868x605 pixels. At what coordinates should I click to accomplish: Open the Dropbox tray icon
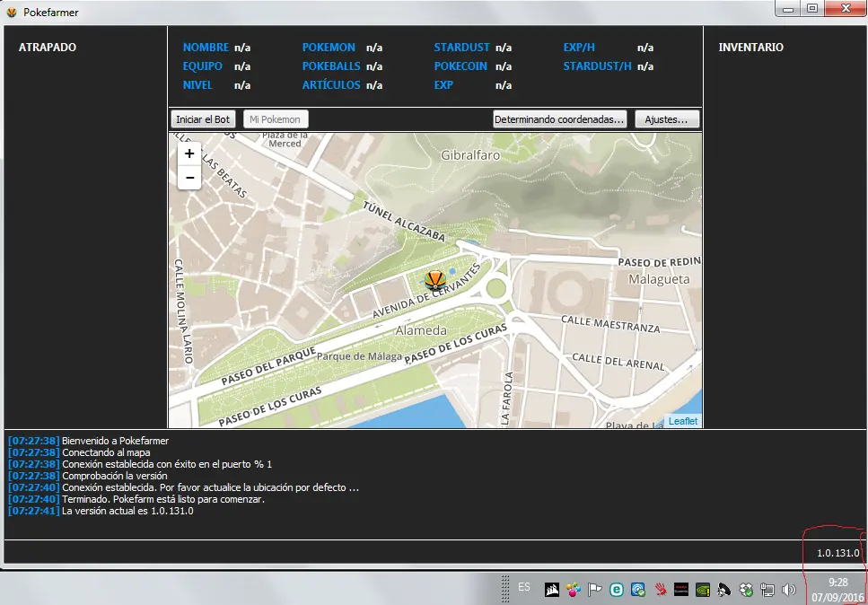[x=746, y=590]
